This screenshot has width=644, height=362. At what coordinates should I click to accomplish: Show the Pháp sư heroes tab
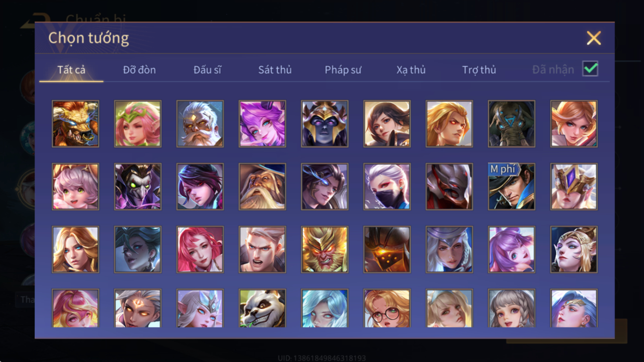point(343,70)
